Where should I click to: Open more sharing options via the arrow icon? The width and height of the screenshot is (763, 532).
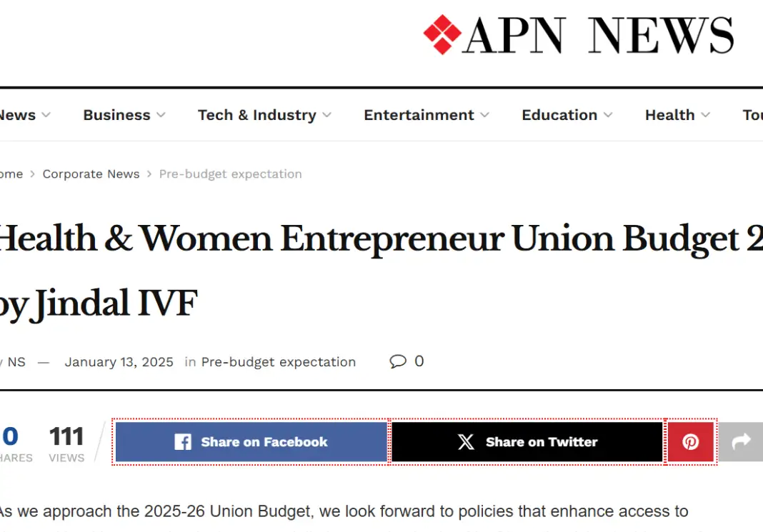[740, 441]
